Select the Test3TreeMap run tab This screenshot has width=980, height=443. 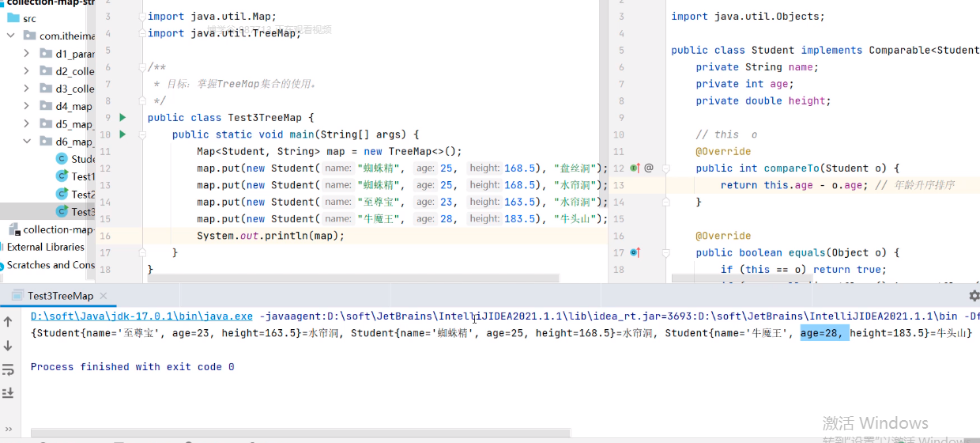tap(60, 296)
